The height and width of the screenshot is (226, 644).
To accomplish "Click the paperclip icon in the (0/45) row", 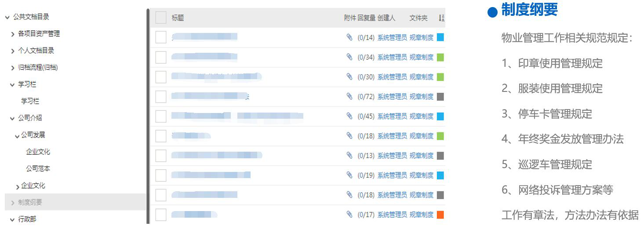I will (349, 116).
